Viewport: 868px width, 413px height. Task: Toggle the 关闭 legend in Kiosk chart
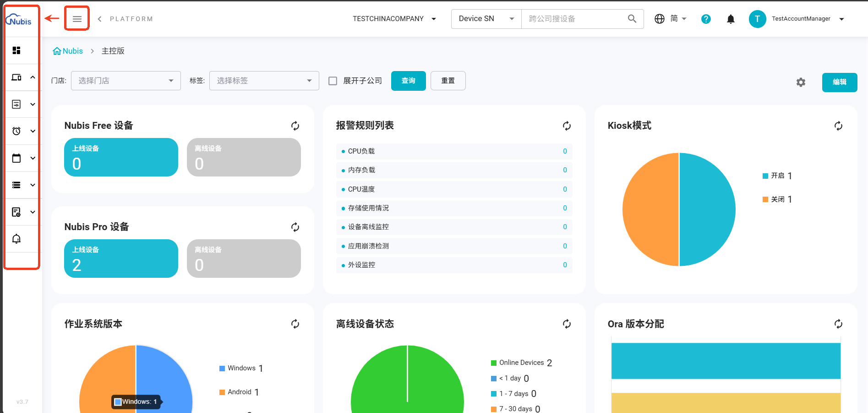pyautogui.click(x=777, y=199)
